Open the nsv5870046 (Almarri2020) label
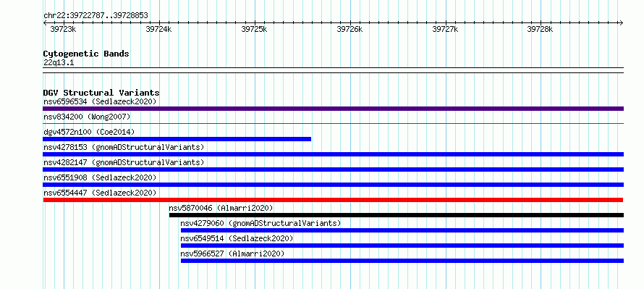644x289 pixels. click(221, 208)
